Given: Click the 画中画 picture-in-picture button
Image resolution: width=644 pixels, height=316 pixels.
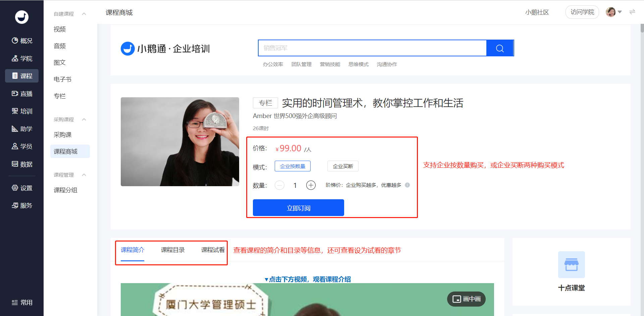Looking at the screenshot, I should pyautogui.click(x=466, y=299).
